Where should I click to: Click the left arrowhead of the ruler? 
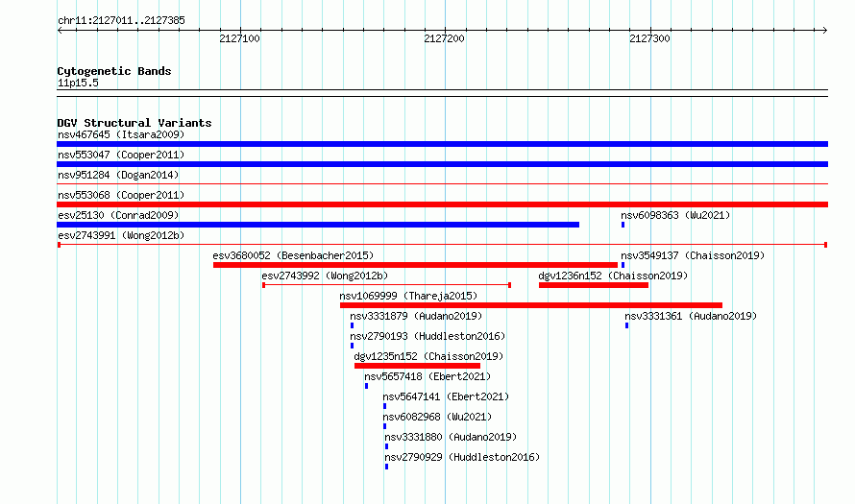click(60, 31)
